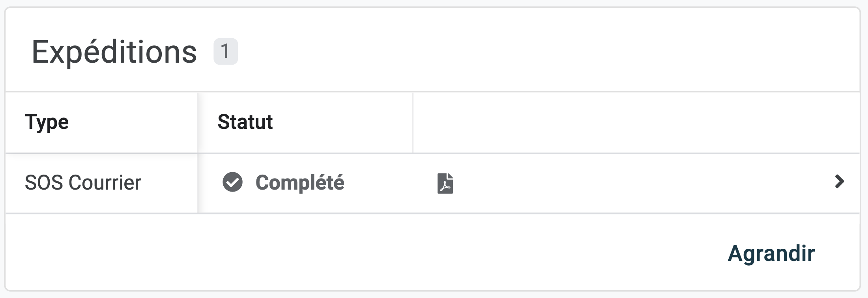The image size is (868, 298).
Task: Click the Complété status label
Action: 300,183
